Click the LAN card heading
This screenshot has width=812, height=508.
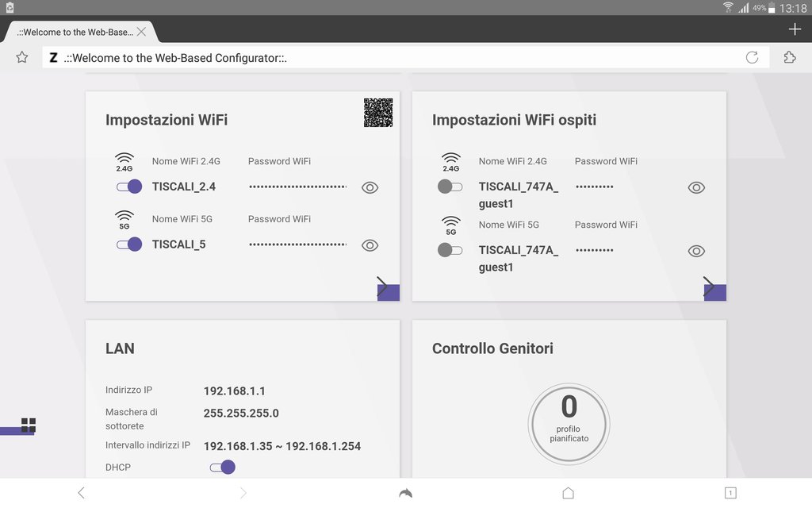click(x=120, y=348)
